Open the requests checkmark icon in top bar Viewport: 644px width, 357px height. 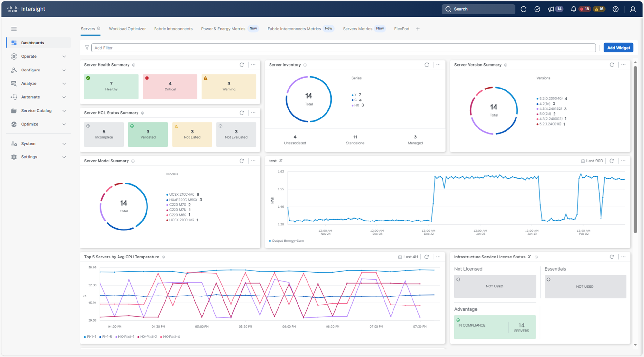tap(537, 9)
